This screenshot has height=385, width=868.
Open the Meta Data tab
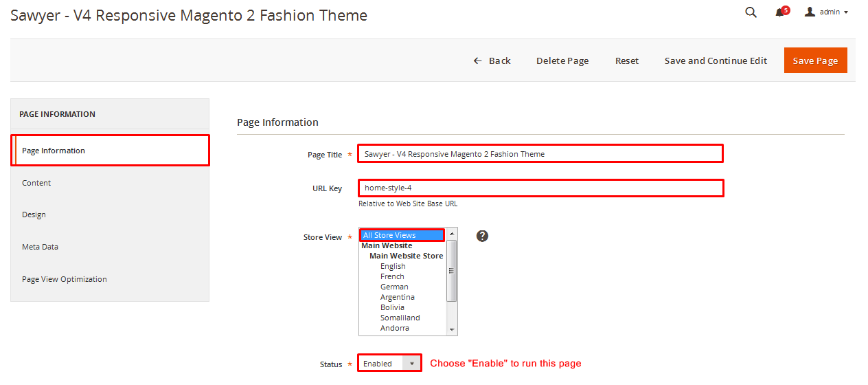point(110,247)
